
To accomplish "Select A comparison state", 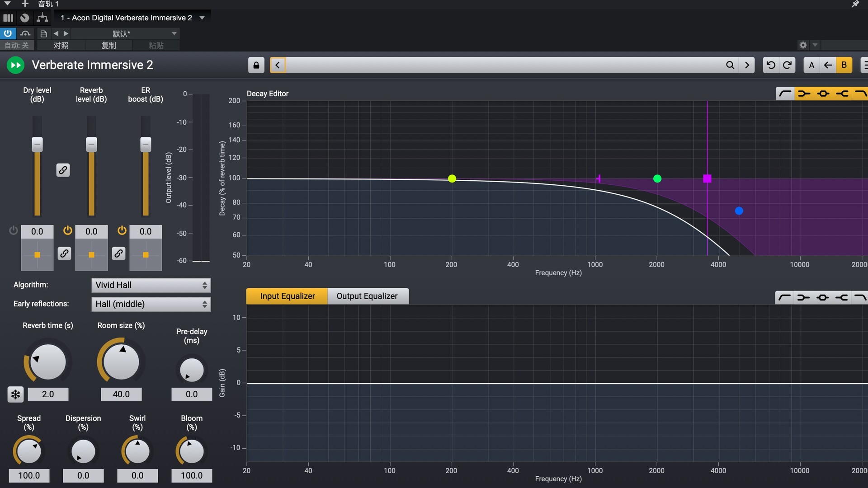I will [811, 65].
